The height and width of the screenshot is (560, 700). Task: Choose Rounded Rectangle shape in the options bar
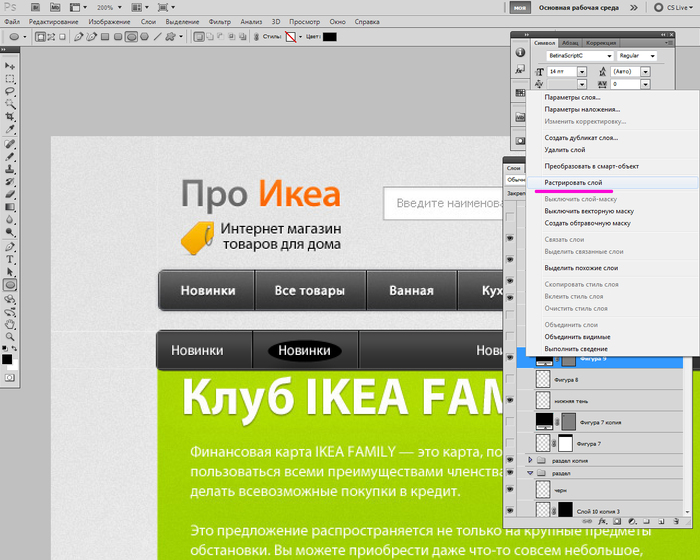click(118, 37)
